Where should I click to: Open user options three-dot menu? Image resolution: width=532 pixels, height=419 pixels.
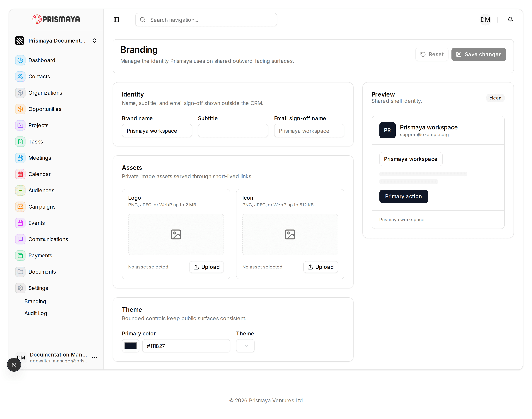pyautogui.click(x=95, y=357)
